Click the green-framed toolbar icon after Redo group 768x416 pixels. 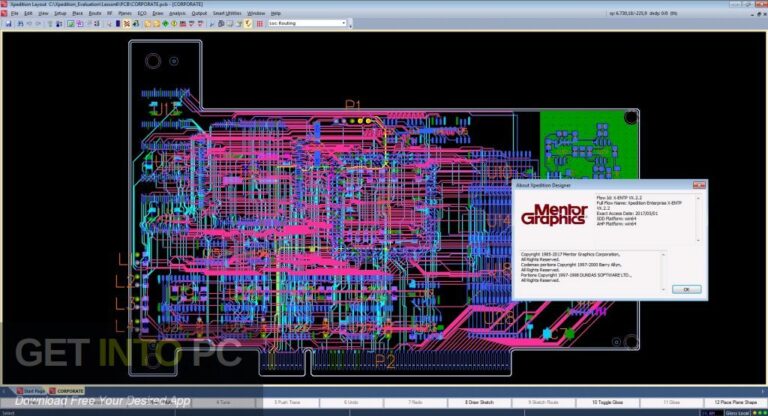coord(71,24)
